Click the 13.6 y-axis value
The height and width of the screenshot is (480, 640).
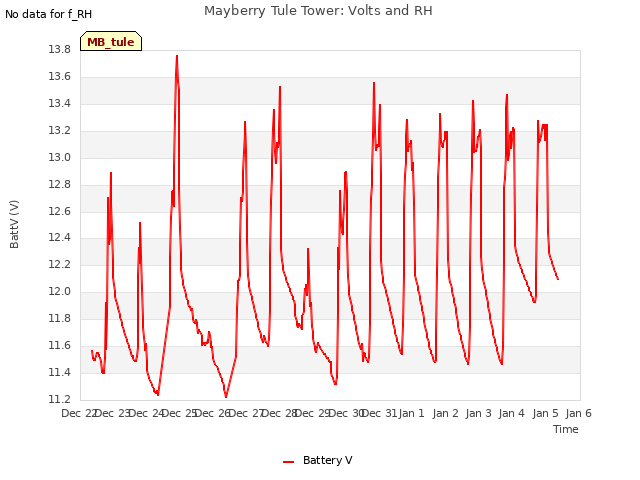pyautogui.click(x=60, y=76)
